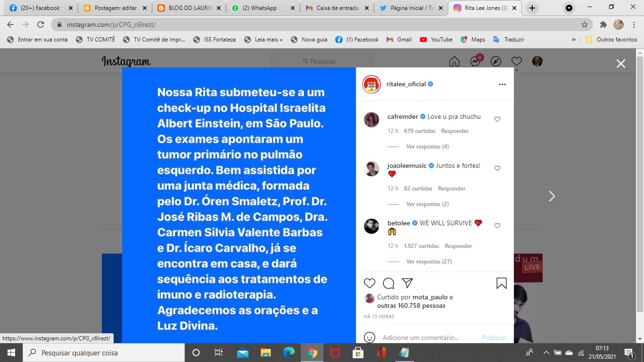Go to the next post with the right arrow

click(x=552, y=196)
